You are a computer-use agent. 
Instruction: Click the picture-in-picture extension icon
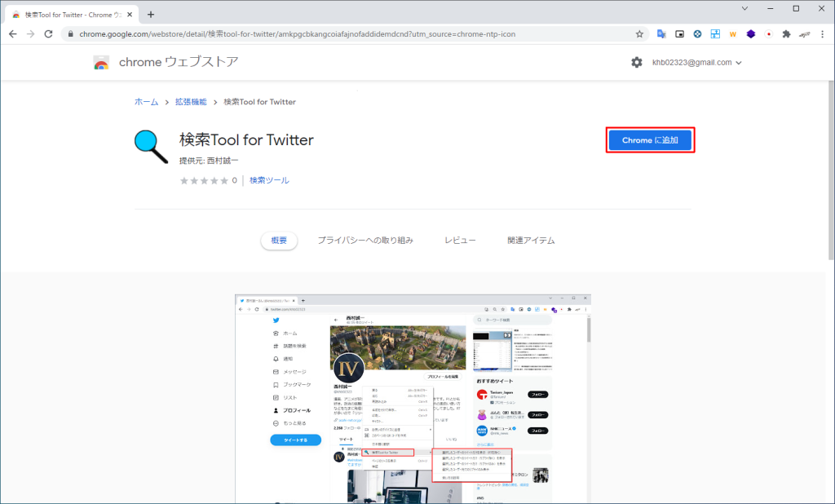[679, 34]
